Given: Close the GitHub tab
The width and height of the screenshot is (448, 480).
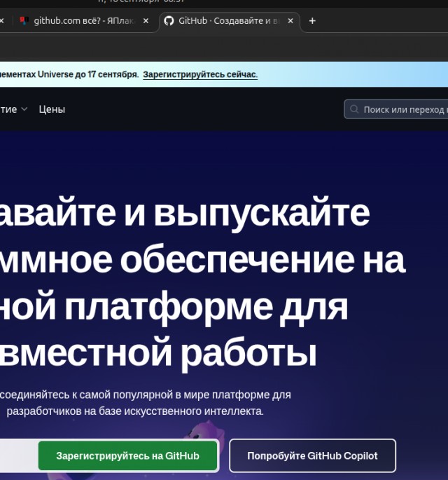Looking at the screenshot, I should click(x=290, y=21).
